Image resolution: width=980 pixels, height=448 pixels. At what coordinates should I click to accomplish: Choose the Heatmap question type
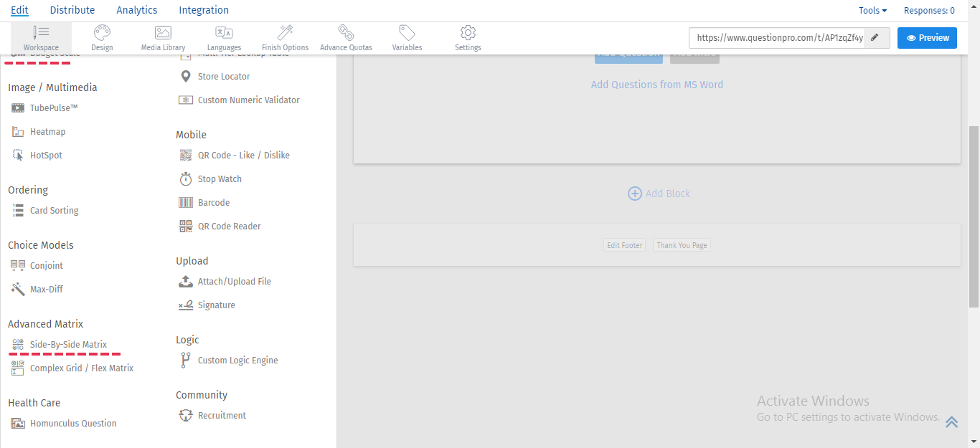[x=47, y=132]
